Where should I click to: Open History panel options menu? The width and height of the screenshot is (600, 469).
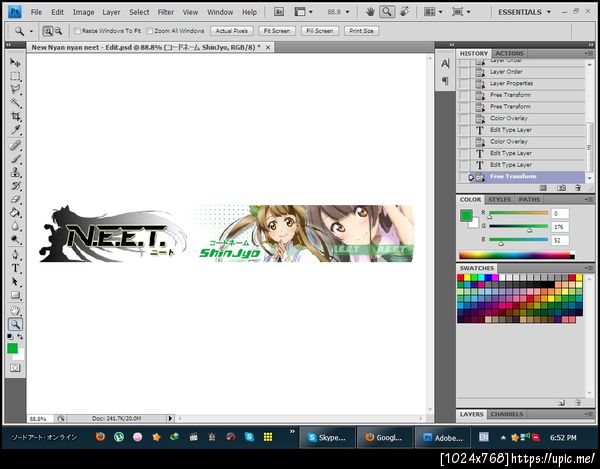[588, 53]
